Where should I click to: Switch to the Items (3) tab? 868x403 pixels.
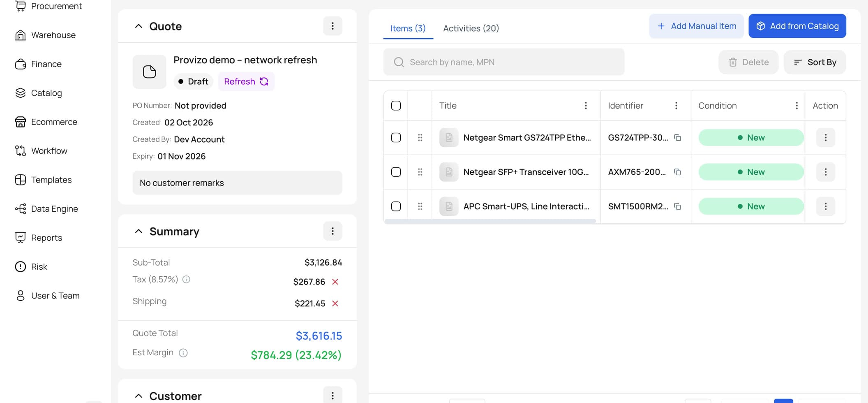pos(408,28)
